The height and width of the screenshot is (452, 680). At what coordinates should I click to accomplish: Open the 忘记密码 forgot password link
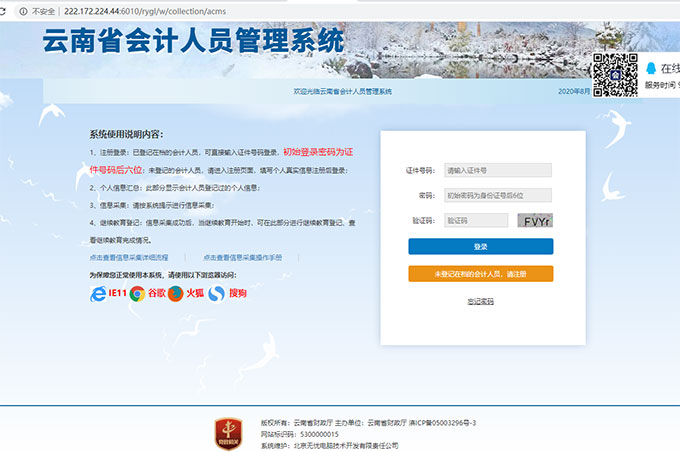coord(480,301)
